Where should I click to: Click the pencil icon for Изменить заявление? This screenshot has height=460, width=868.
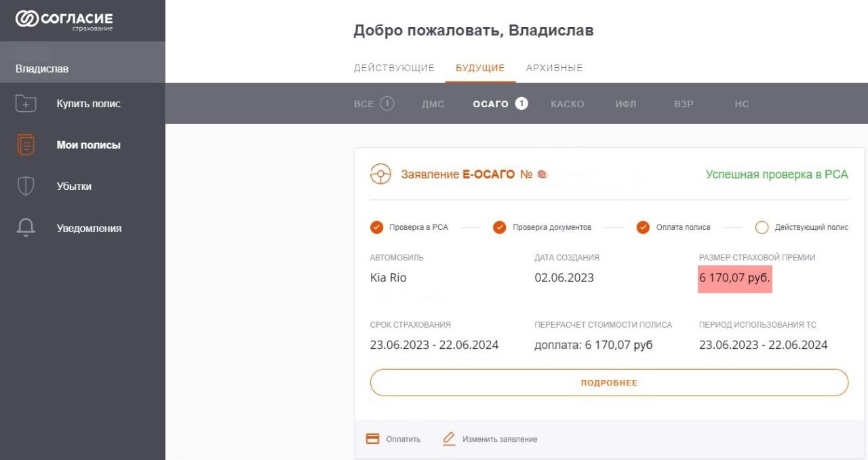pos(449,439)
